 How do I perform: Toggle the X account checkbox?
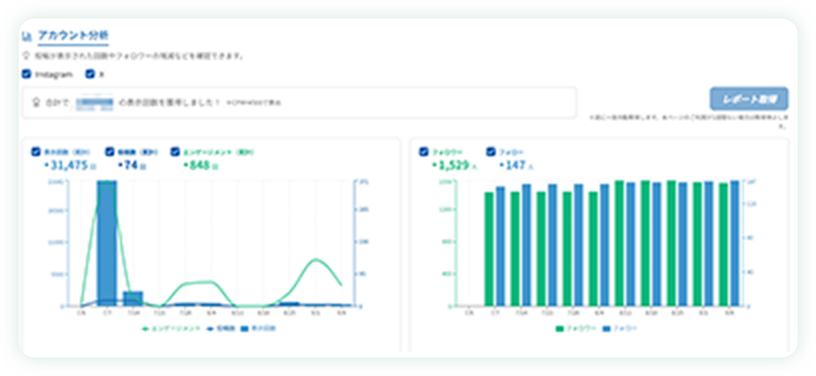click(x=90, y=74)
